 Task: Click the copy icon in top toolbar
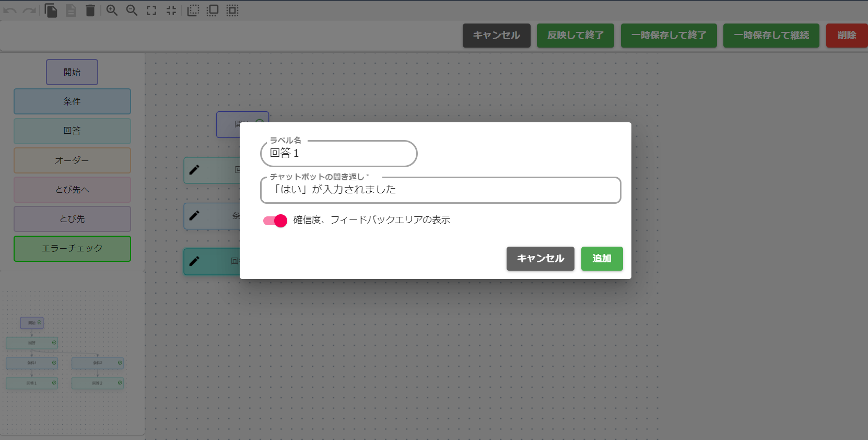coord(51,10)
